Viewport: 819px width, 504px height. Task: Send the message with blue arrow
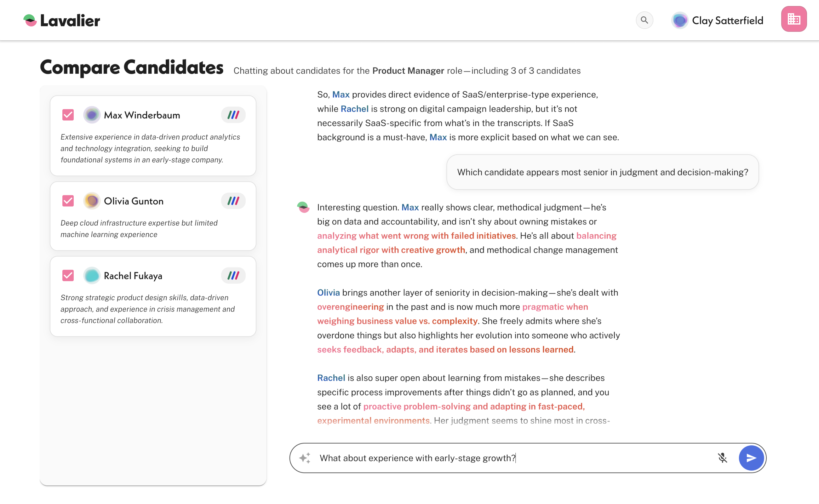point(751,458)
